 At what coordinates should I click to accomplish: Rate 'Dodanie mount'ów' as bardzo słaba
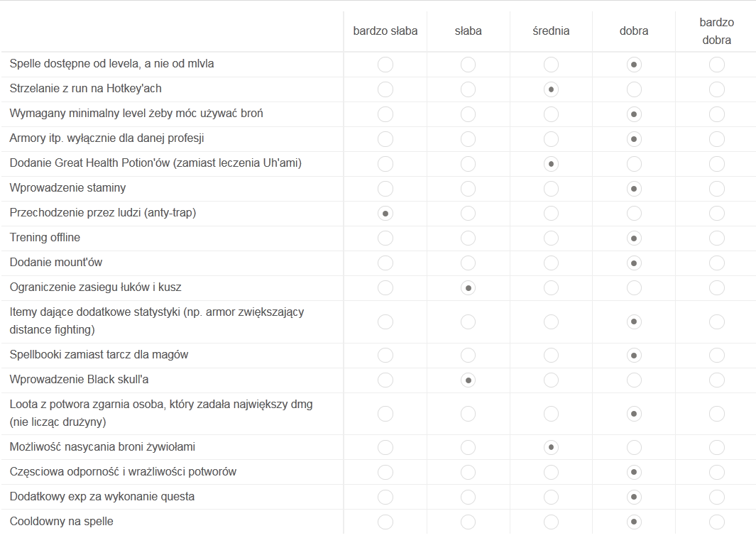pos(385,263)
